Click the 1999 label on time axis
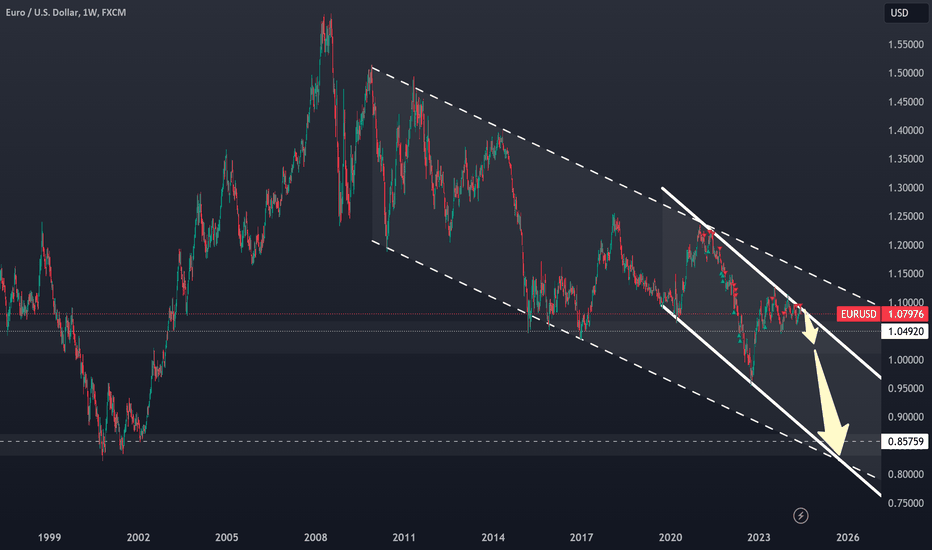Viewport: 932px width, 550px height. pos(49,538)
